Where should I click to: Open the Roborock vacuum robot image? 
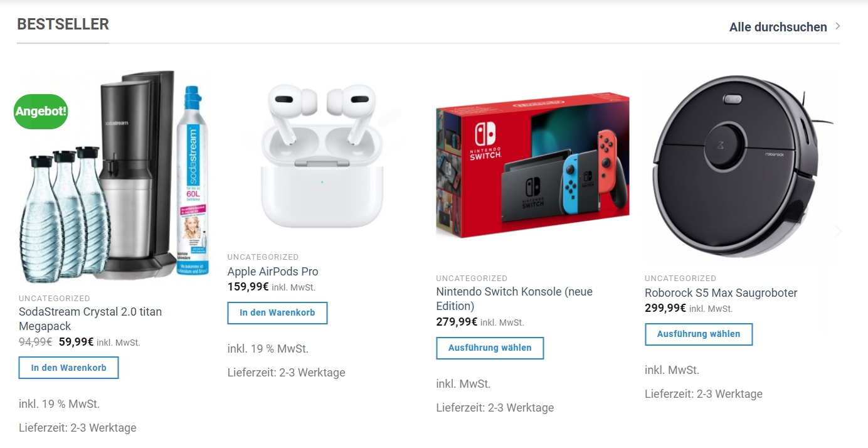coord(741,166)
